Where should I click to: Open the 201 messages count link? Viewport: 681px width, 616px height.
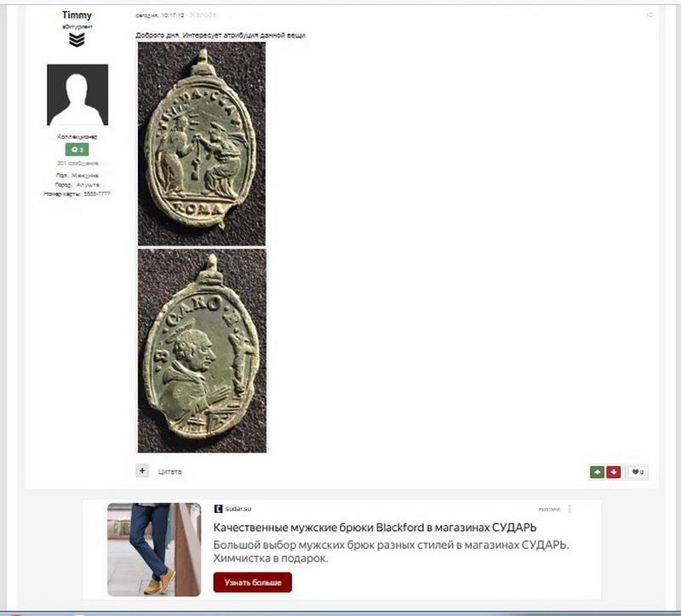tap(77, 163)
